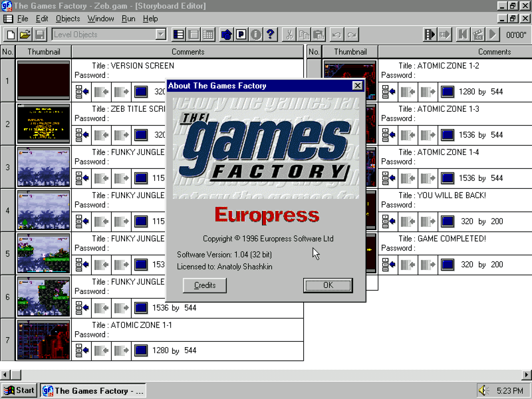Click screen-size icon in ATOMIC ZONE 1-4 row

(x=448, y=178)
